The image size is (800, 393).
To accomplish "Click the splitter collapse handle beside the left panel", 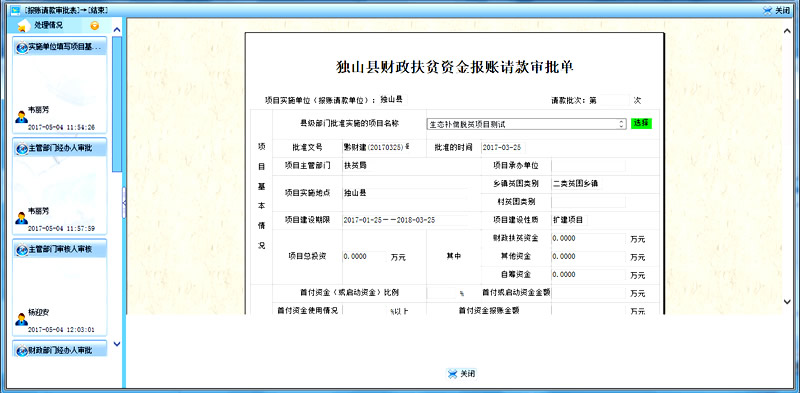I will coord(123,203).
